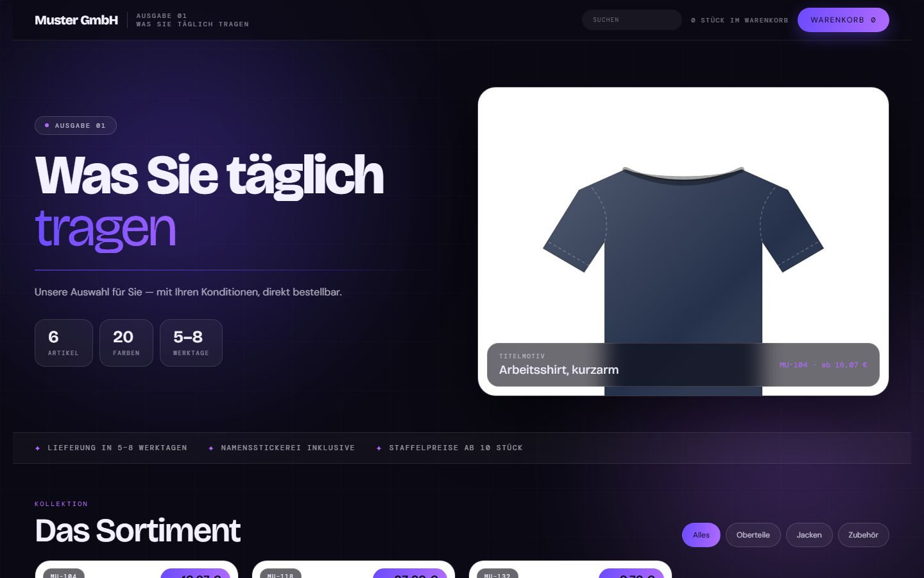Viewport: 924px width, 578px height.
Task: Select the Alles filter chip
Action: [701, 535]
